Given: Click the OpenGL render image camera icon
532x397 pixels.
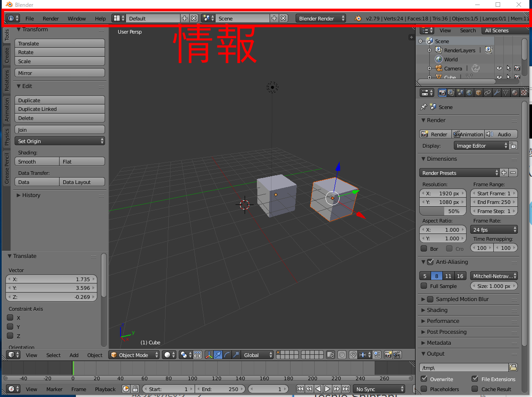Looking at the screenshot, I should coord(388,355).
